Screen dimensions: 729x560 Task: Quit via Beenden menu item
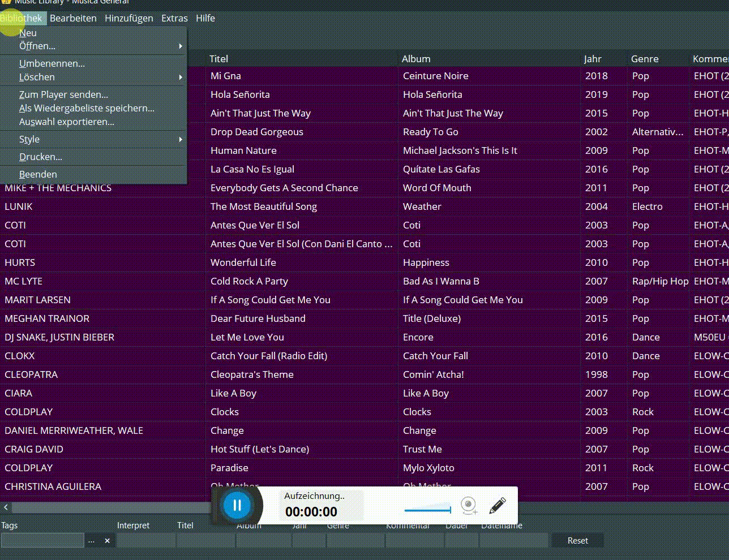(38, 174)
